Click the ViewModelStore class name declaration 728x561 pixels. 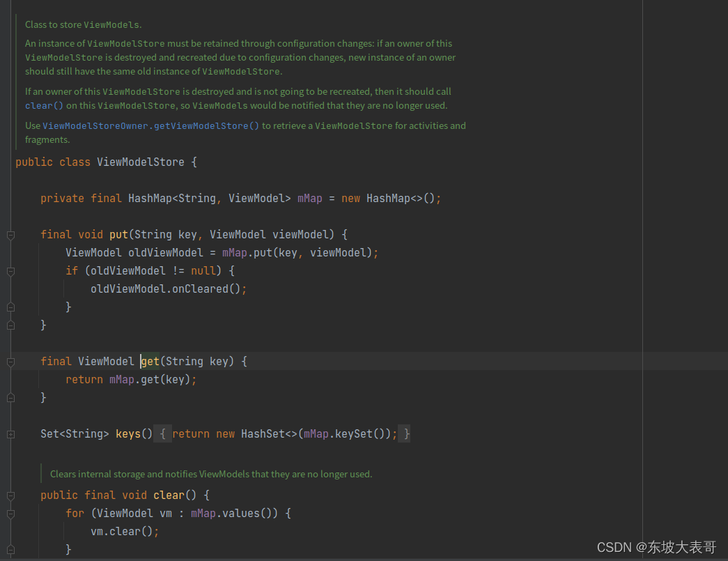(x=141, y=162)
